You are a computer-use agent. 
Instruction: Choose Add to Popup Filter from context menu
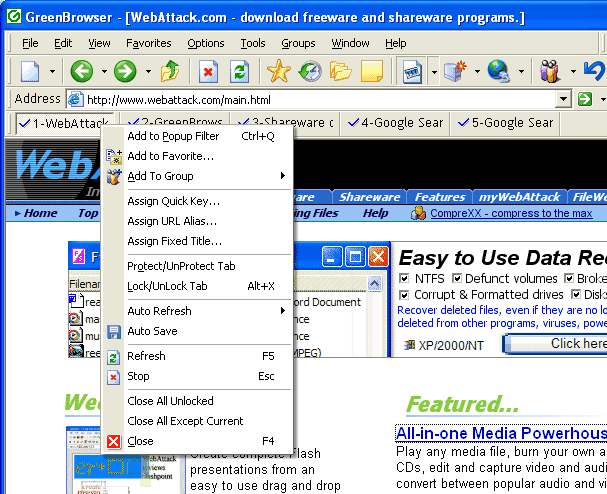click(197, 136)
